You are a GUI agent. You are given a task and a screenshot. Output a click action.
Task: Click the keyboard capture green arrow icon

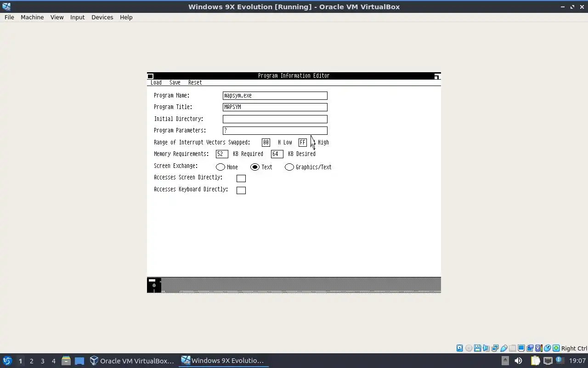coord(556,348)
